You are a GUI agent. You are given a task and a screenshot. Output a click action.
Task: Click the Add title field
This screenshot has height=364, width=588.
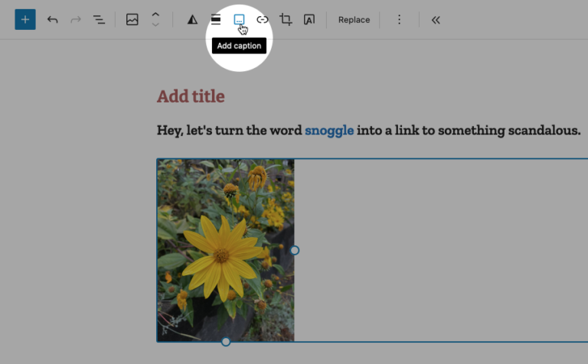pyautogui.click(x=191, y=96)
